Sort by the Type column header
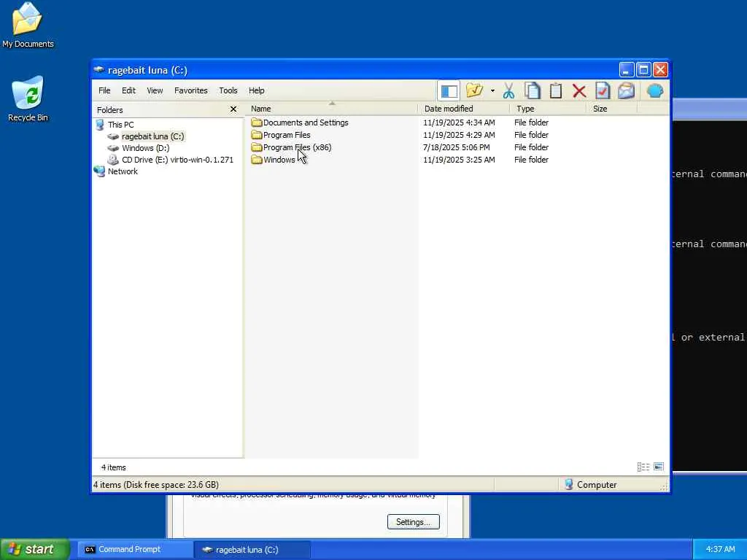 (x=548, y=109)
